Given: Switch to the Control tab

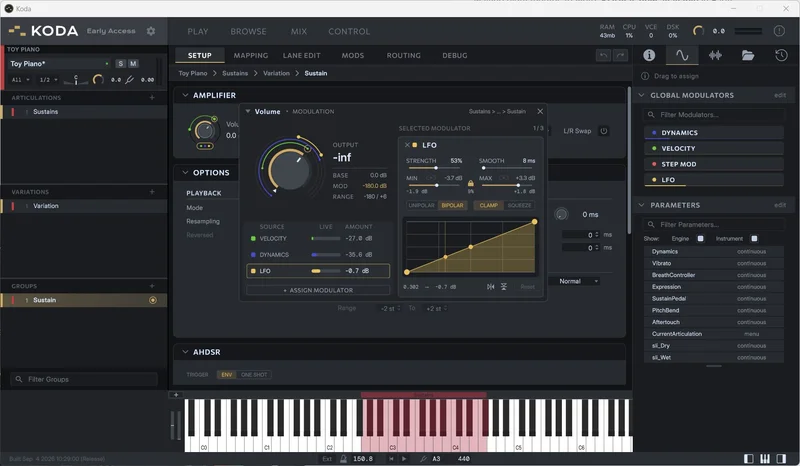Looking at the screenshot, I should [x=349, y=31].
